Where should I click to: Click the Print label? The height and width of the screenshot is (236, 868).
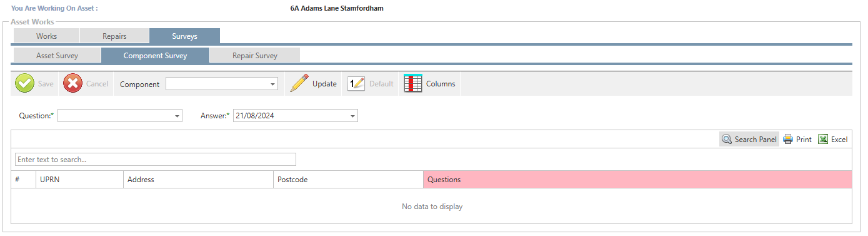coord(804,140)
